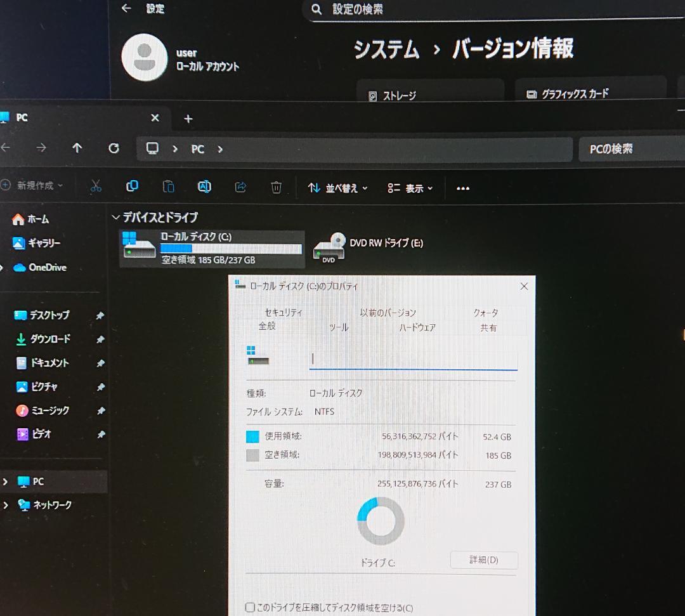
Task: Click the Copy icon in the toolbar
Action: pyautogui.click(x=132, y=187)
